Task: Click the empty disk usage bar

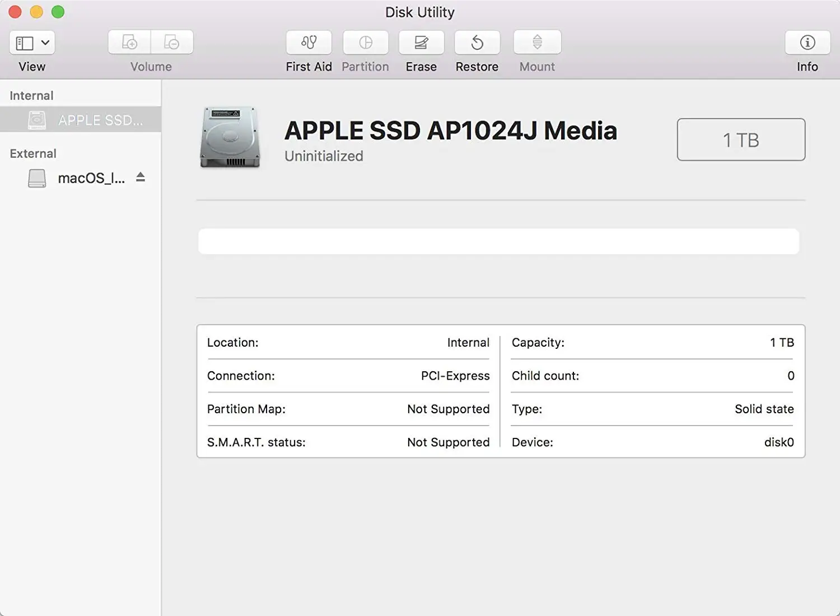Action: 498,241
